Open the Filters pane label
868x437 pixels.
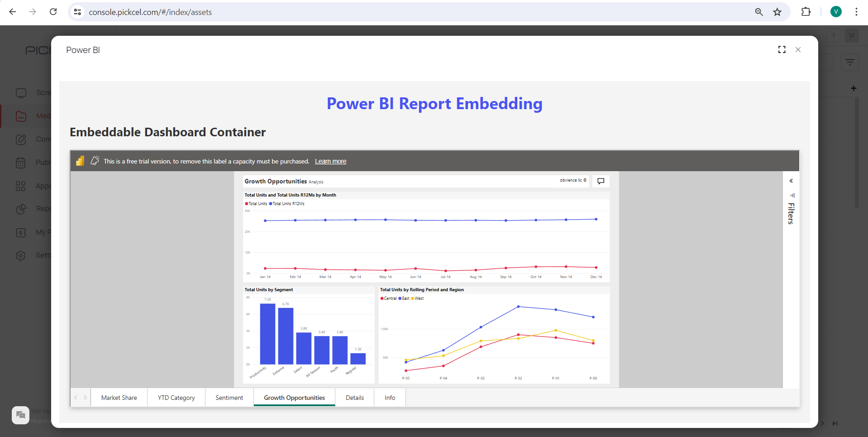pos(791,213)
